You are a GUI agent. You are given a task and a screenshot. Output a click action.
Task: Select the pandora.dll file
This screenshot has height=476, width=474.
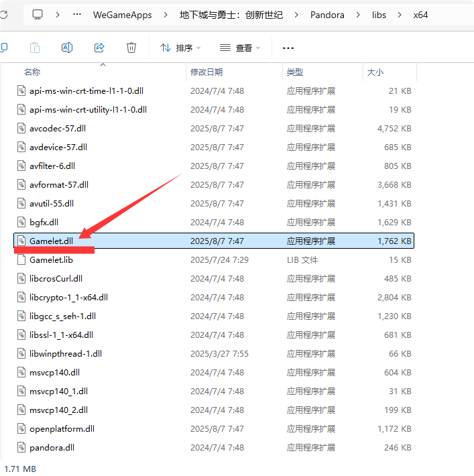(52, 448)
